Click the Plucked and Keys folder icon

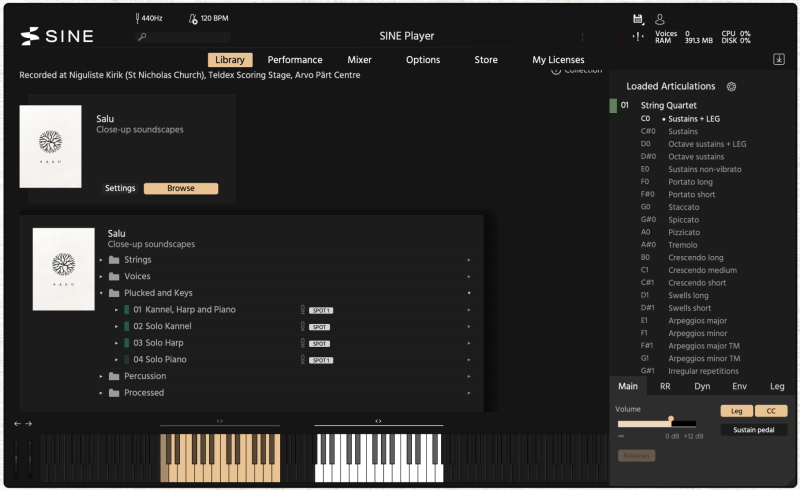coord(114,293)
